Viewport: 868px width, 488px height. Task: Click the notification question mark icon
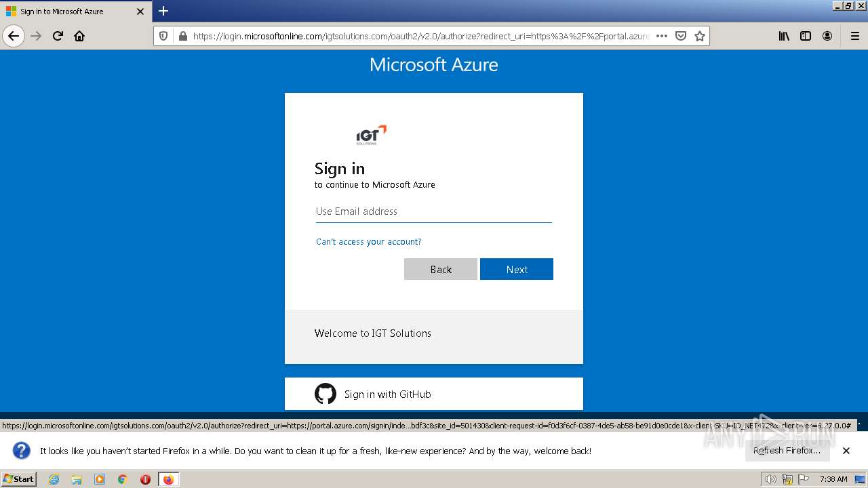coord(22,451)
